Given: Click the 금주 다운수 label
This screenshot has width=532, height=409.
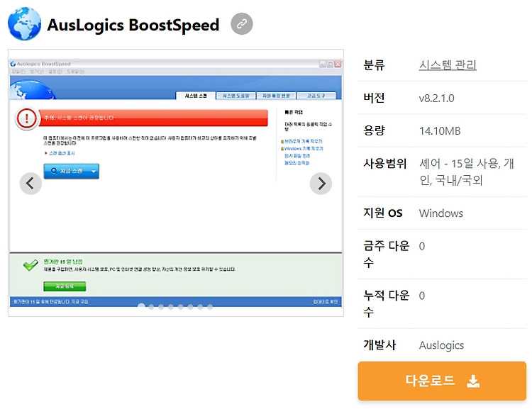Looking at the screenshot, I should pos(386,254).
